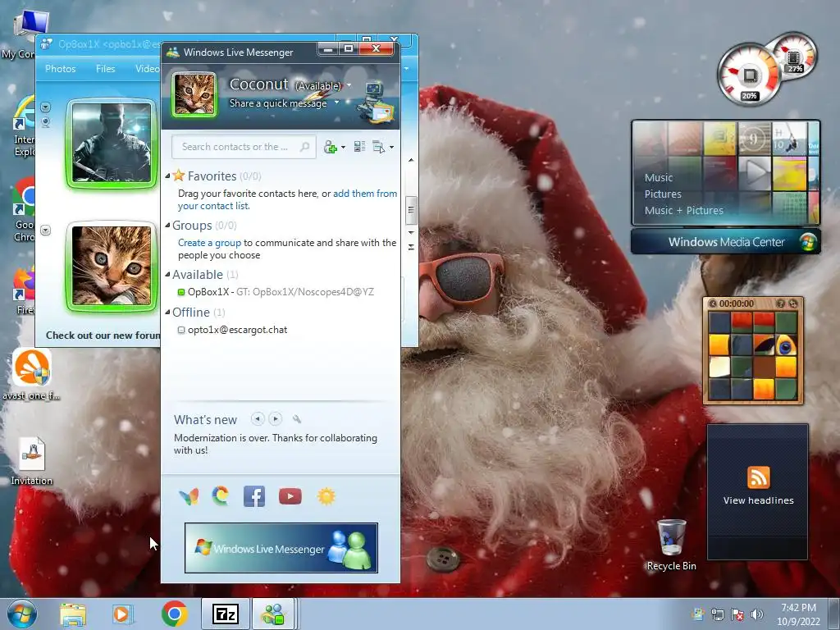
Task: Click the network tray icon
Action: 717,614
